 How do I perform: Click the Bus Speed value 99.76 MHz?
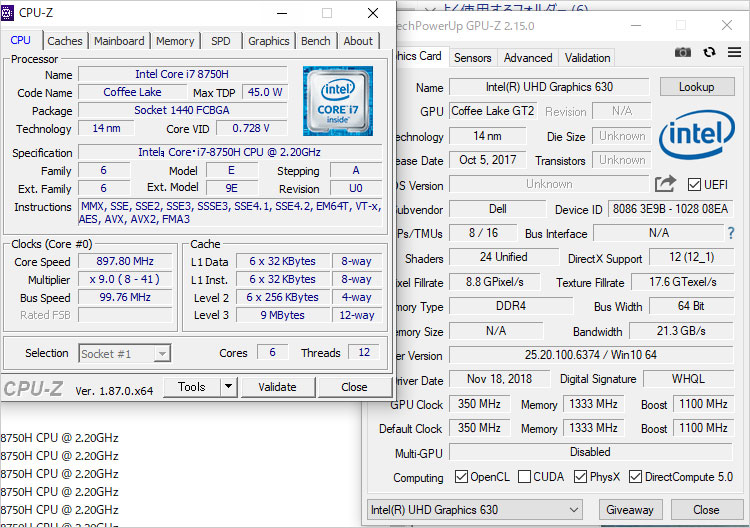[x=125, y=297]
